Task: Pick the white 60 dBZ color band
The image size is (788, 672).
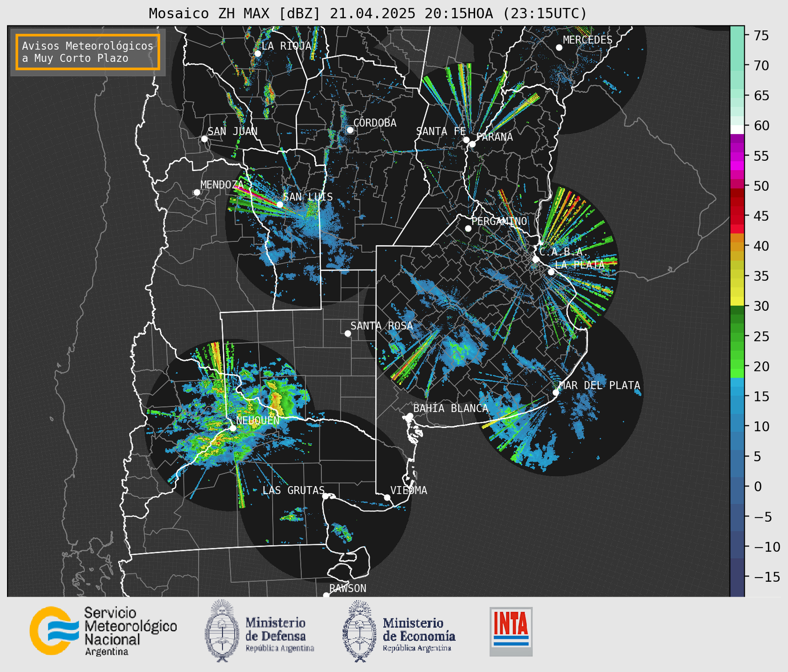Action: (x=737, y=129)
